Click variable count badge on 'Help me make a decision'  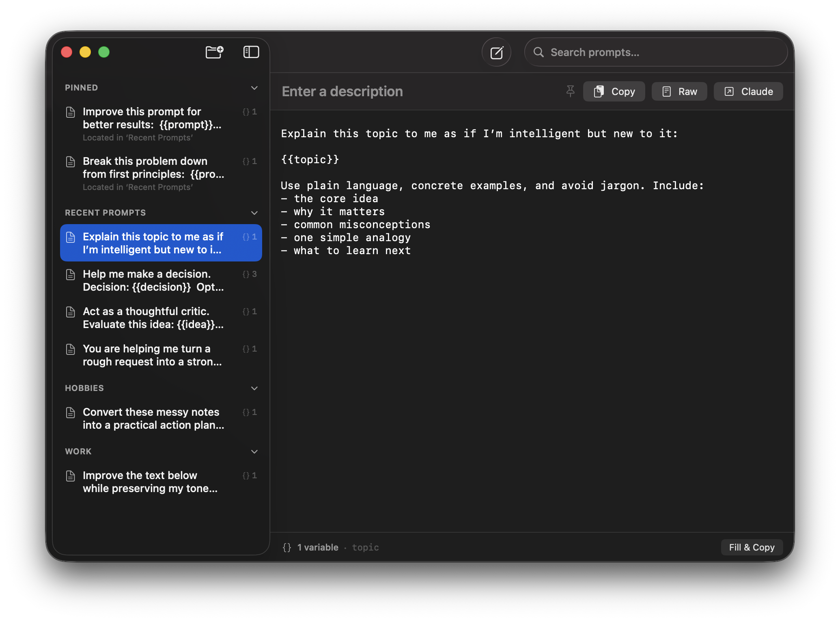(250, 274)
